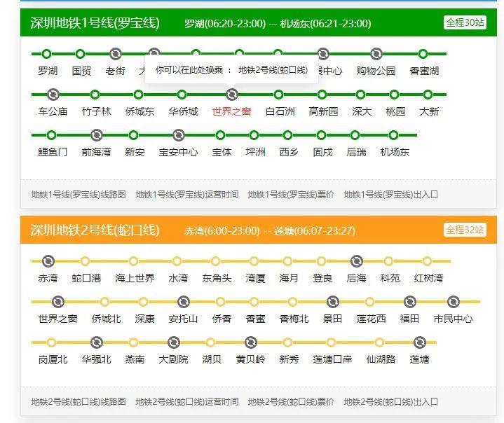Click the 景田 transfer station icon
Viewport: 504px width, 423px height.
333,302
